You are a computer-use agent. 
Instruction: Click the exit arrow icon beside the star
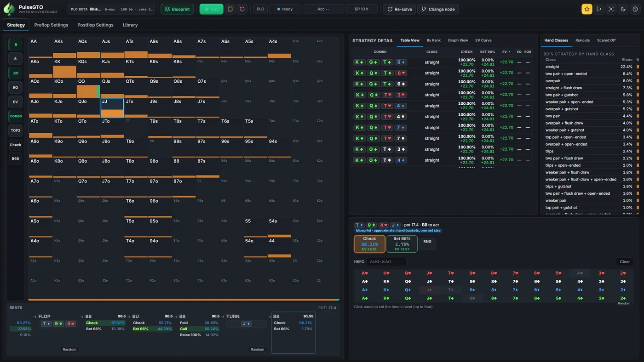[599, 9]
